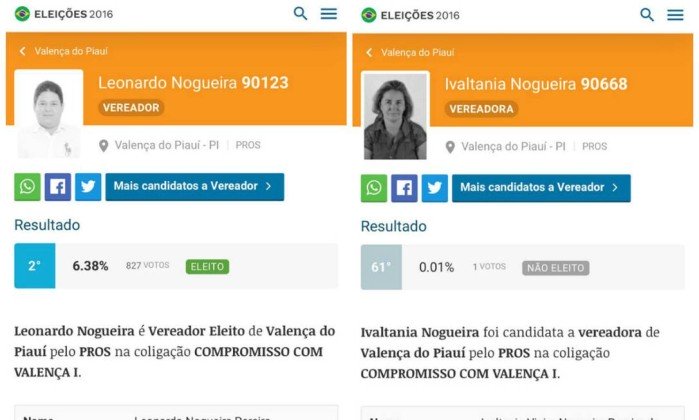
Task: Open hamburger menu on Leonardo's page
Action: 329,14
